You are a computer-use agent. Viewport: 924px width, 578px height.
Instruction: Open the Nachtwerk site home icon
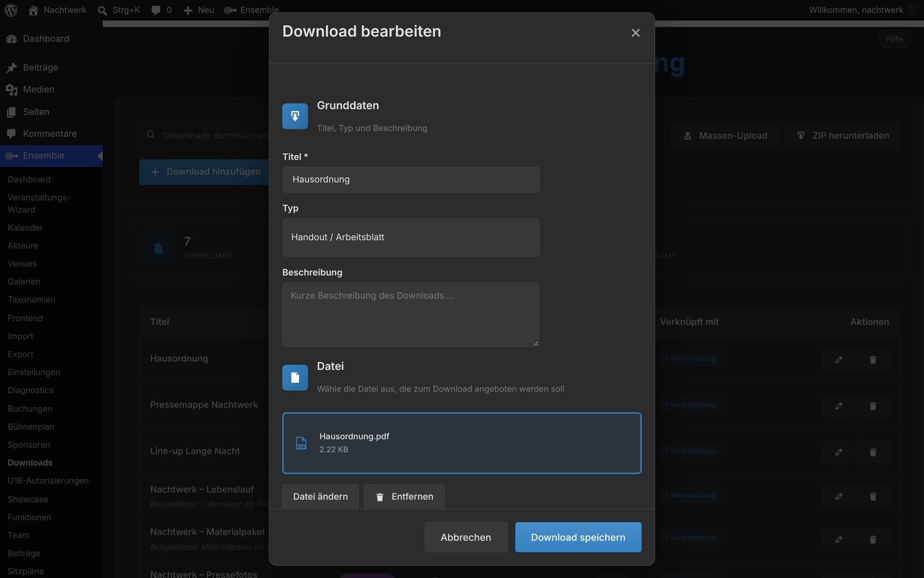[x=33, y=10]
